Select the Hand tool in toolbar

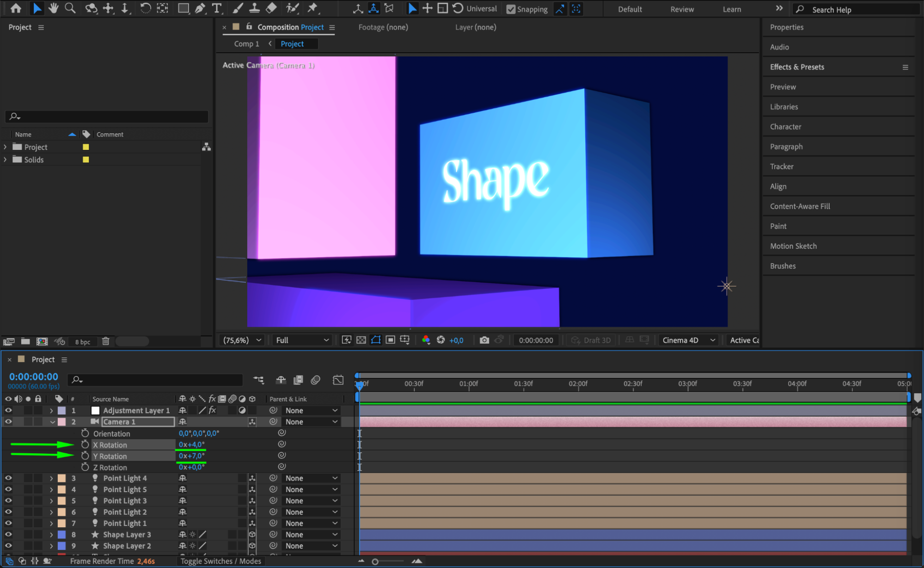54,8
